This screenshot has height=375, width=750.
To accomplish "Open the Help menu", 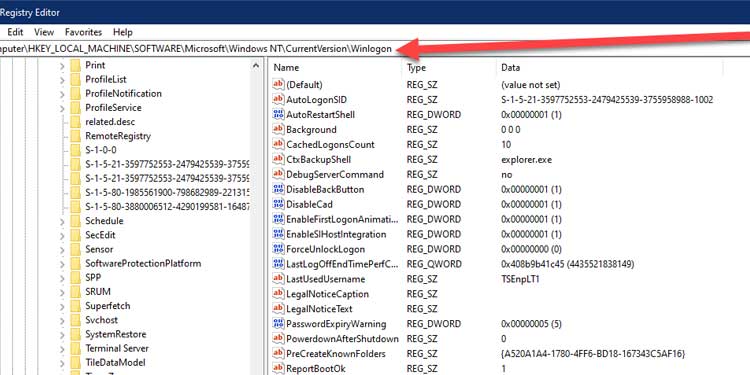I will tap(122, 32).
